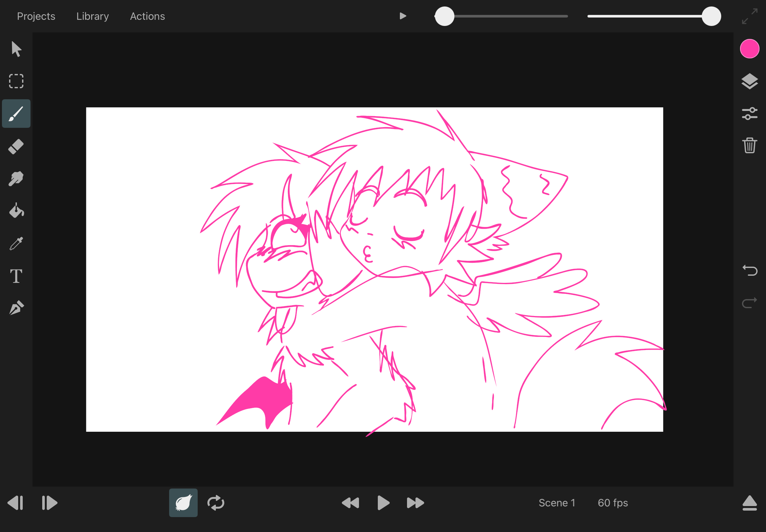The height and width of the screenshot is (532, 766).
Task: Select the marquee selection tool
Action: click(16, 81)
